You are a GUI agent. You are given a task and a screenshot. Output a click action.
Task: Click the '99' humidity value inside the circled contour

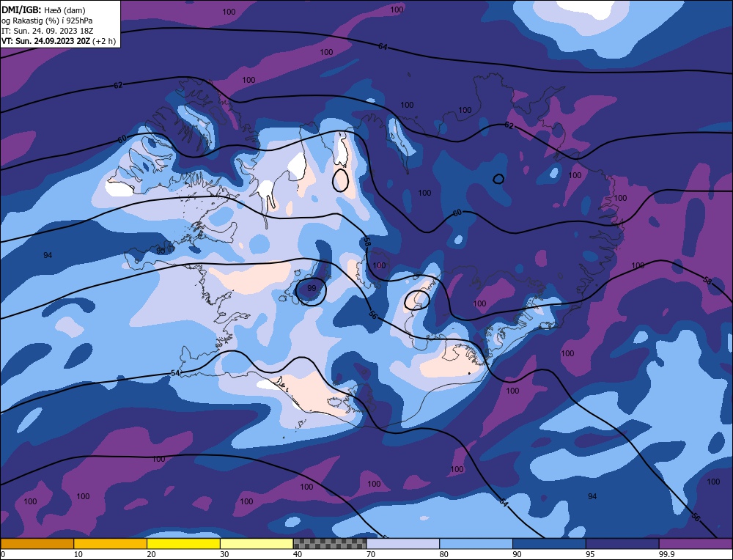pyautogui.click(x=312, y=288)
